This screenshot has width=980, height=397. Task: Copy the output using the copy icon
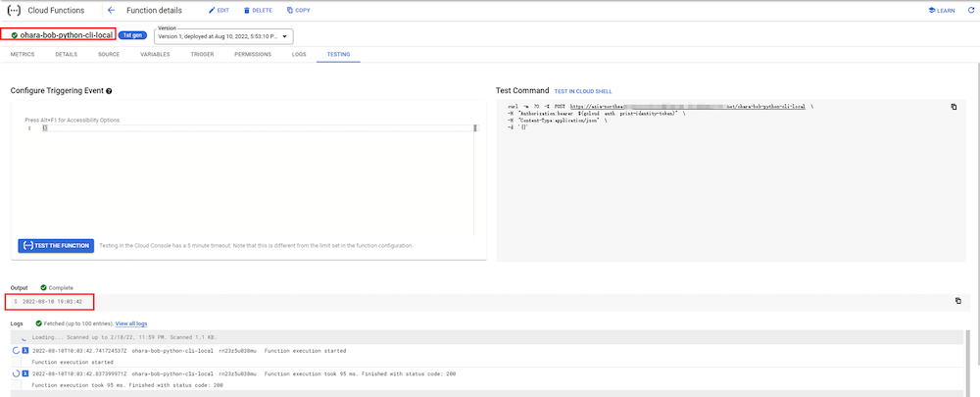pos(957,301)
